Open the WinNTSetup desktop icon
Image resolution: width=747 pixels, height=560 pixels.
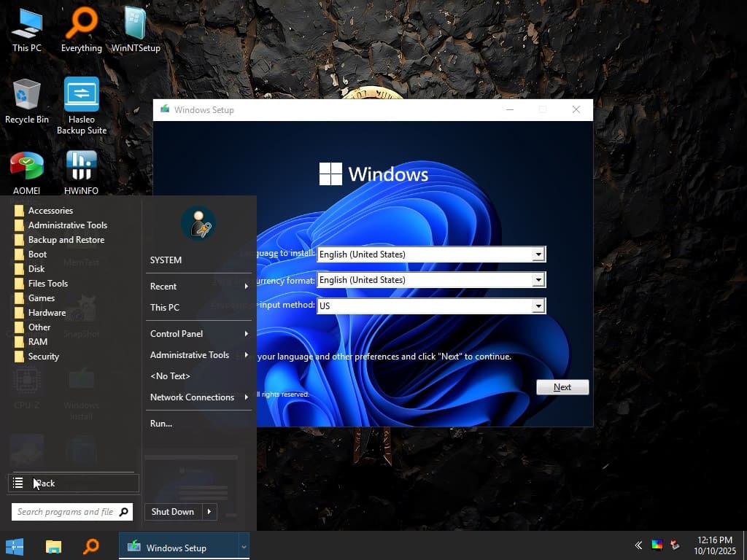135,29
